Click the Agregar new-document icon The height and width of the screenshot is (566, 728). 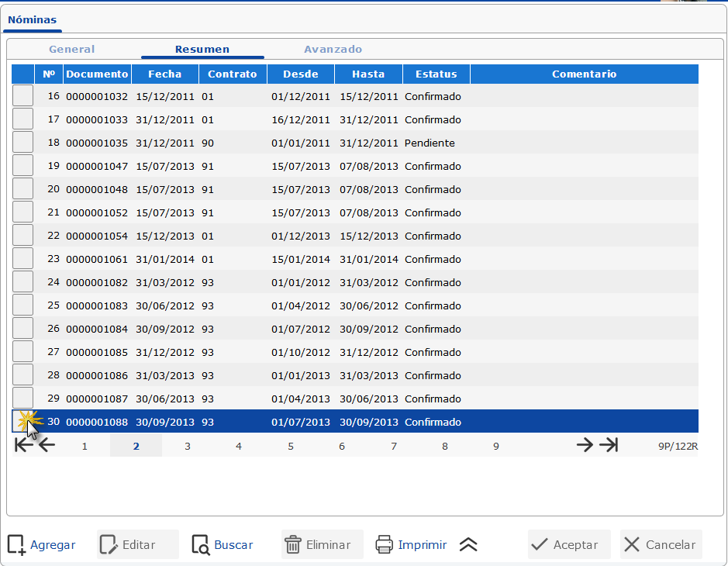[x=16, y=545]
